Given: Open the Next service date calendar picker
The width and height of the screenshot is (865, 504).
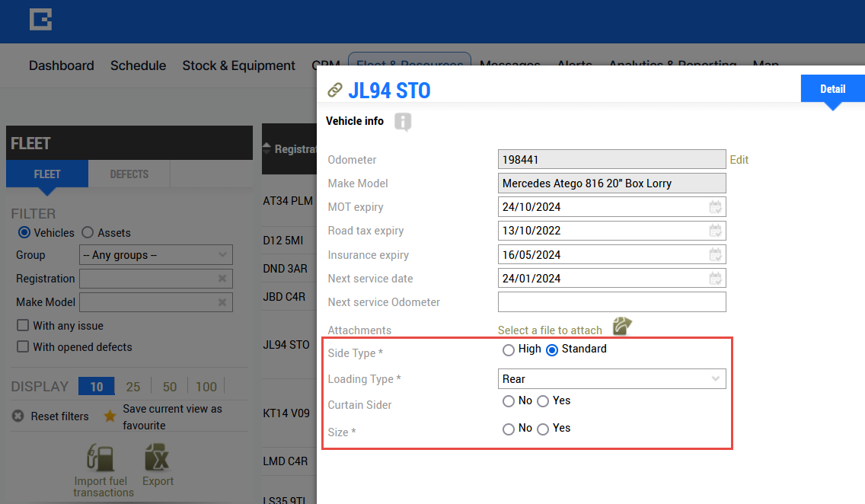Looking at the screenshot, I should point(715,279).
